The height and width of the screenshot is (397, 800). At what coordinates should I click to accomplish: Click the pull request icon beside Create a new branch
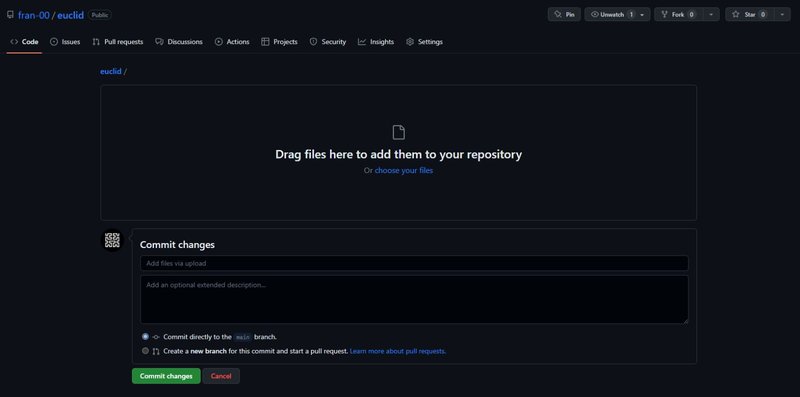pos(156,352)
